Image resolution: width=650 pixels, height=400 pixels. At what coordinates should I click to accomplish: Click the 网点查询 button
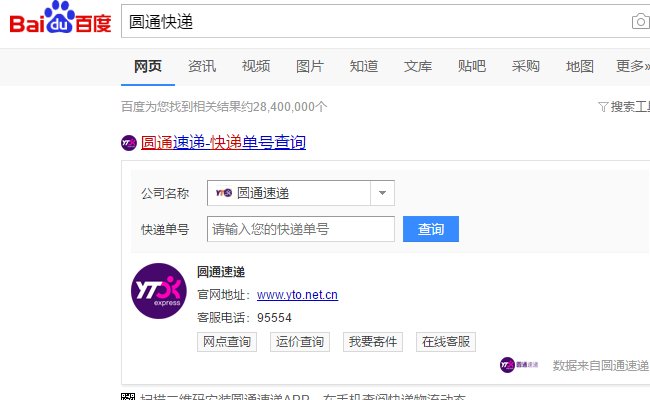(x=227, y=342)
